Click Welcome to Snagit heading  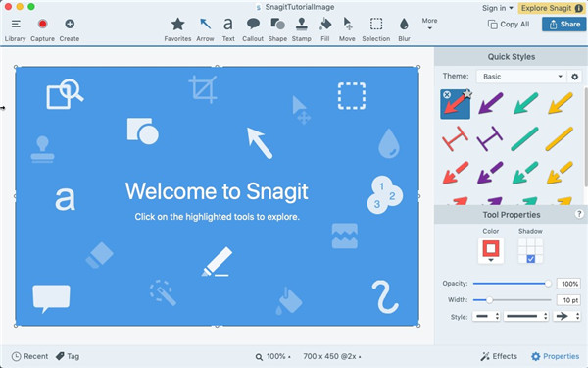[217, 191]
